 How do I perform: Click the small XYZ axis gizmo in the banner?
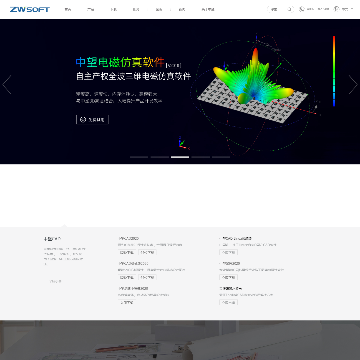click(x=183, y=143)
